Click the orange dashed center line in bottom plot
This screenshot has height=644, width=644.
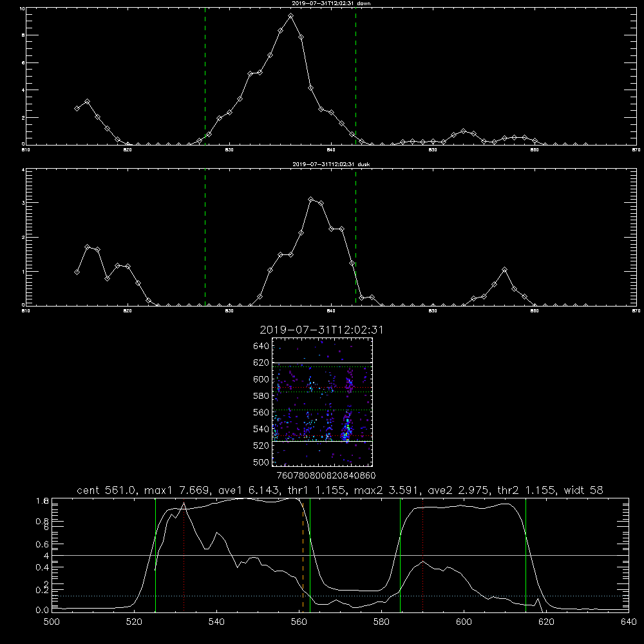pyautogui.click(x=303, y=555)
